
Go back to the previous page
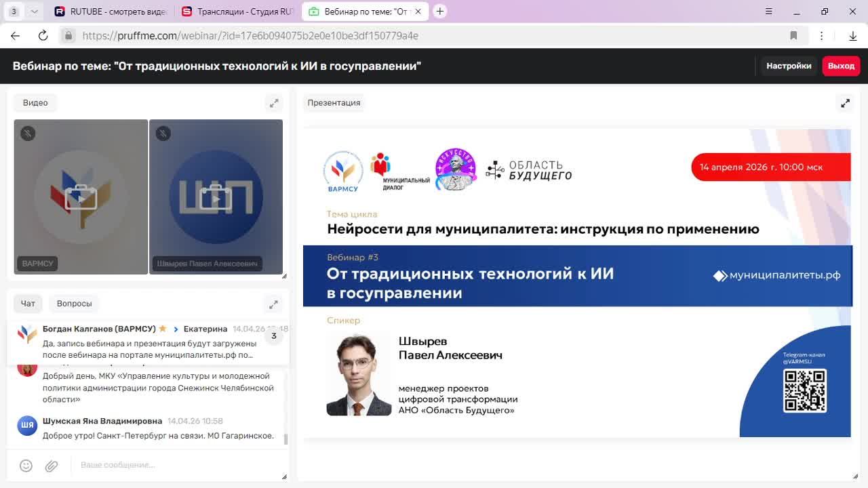[16, 36]
